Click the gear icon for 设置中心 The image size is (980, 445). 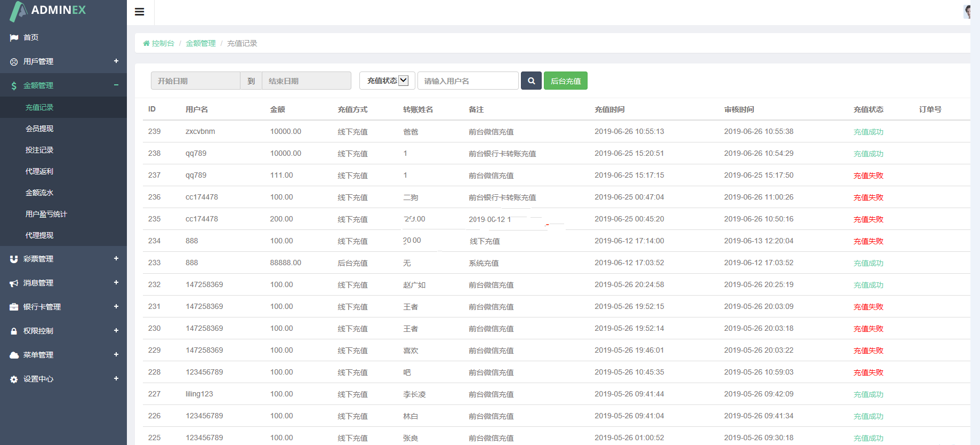pos(14,379)
